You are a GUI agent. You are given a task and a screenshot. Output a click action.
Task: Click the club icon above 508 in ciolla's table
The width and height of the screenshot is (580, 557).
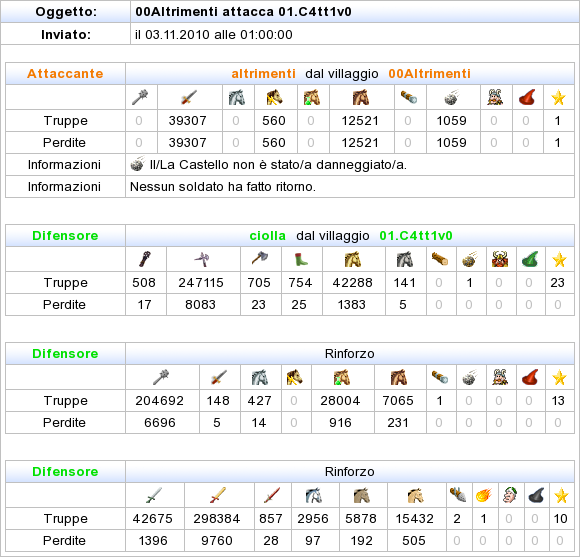click(145, 259)
